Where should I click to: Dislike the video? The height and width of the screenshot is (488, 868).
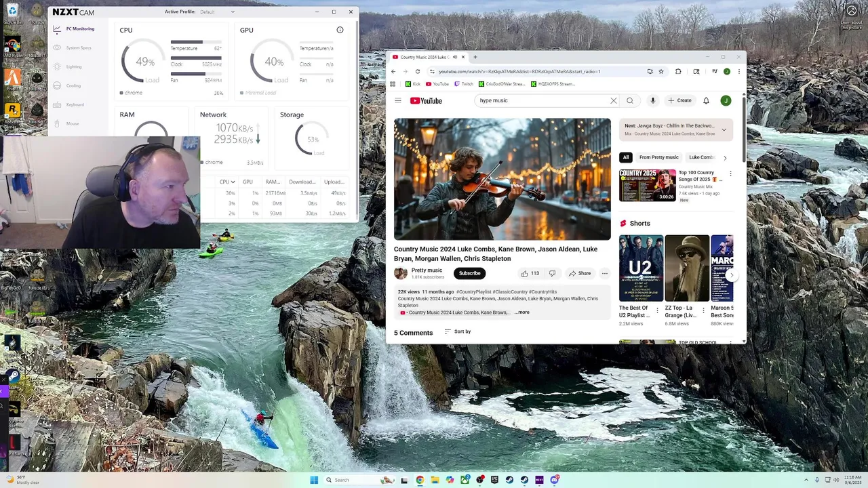point(552,273)
